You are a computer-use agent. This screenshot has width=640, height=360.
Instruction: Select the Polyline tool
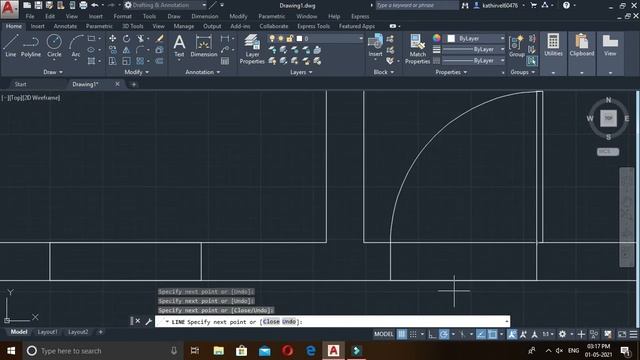click(31, 46)
